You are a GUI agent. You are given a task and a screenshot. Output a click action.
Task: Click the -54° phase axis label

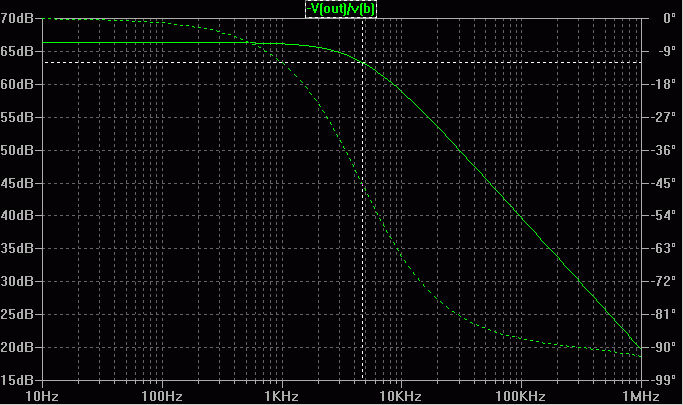point(664,215)
